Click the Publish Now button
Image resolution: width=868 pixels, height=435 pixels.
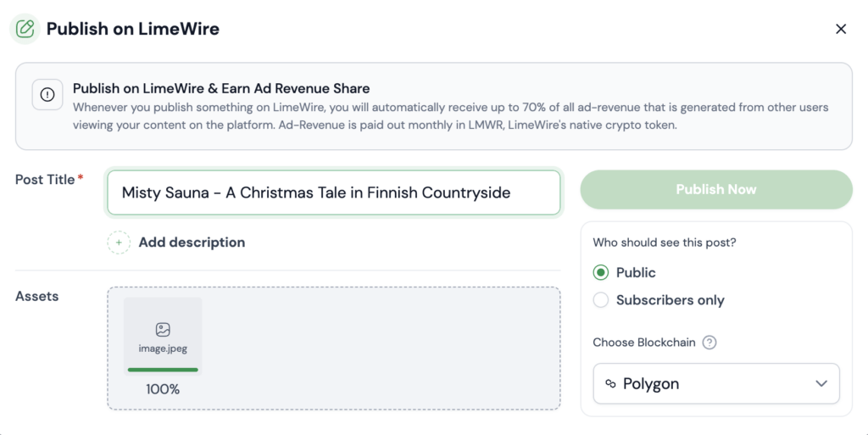point(716,190)
